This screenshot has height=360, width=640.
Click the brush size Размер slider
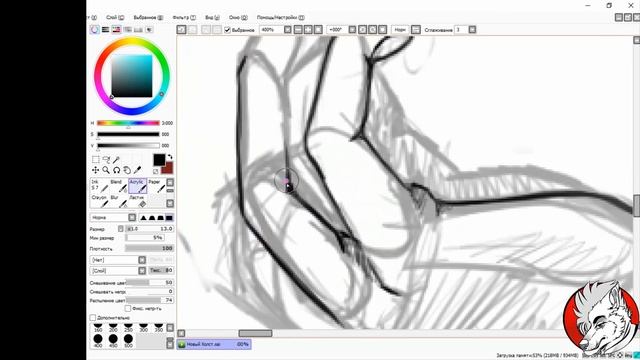[x=149, y=229]
